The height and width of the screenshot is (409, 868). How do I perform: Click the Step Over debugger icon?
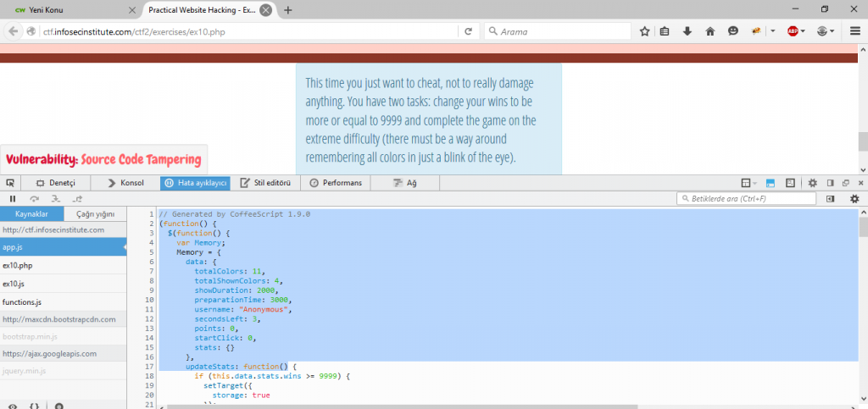pyautogui.click(x=35, y=199)
